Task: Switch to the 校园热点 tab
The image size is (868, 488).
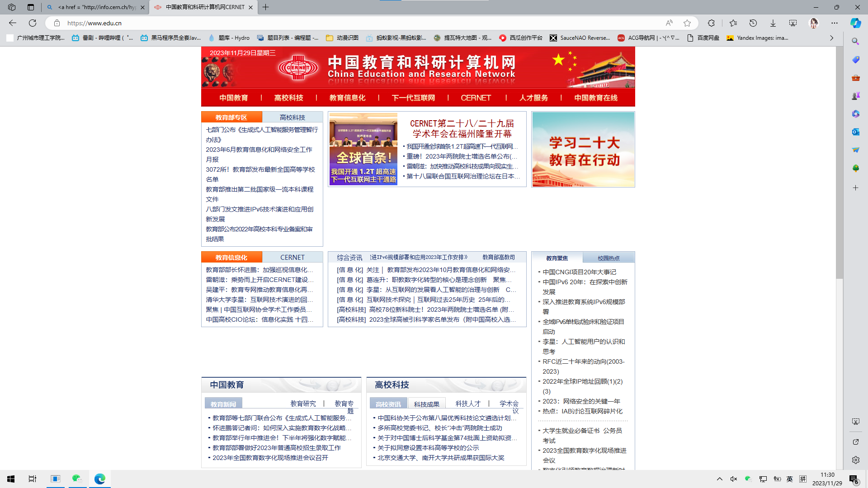Action: pos(609,258)
